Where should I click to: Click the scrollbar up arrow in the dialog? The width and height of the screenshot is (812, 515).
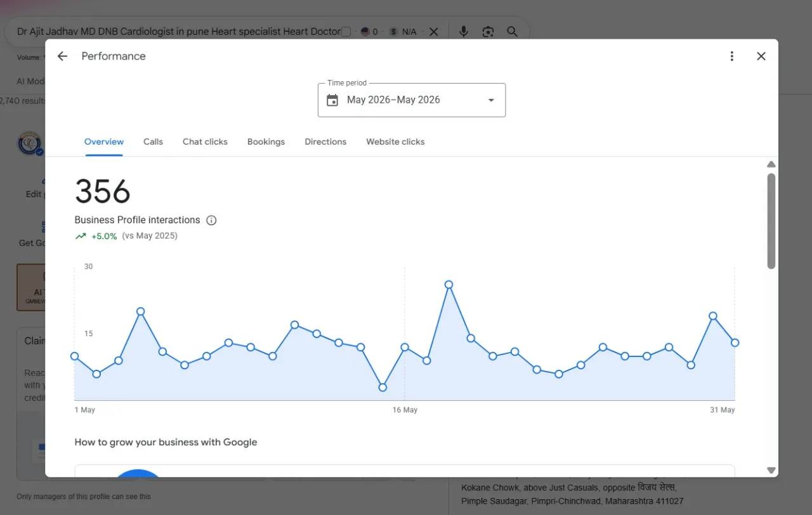[x=771, y=164]
